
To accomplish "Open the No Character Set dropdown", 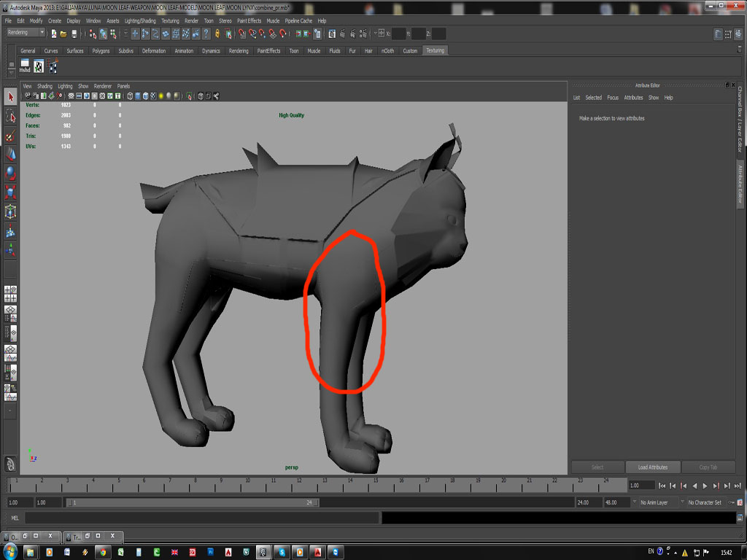I will (704, 502).
